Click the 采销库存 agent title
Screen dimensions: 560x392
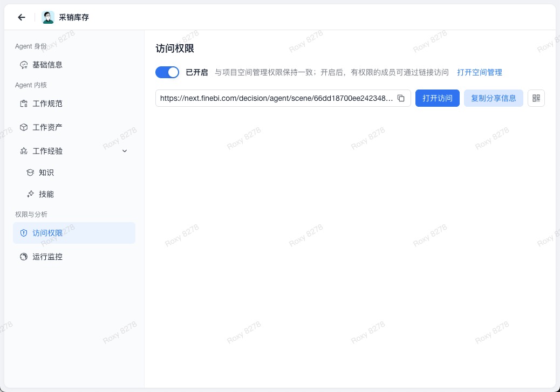pos(74,17)
